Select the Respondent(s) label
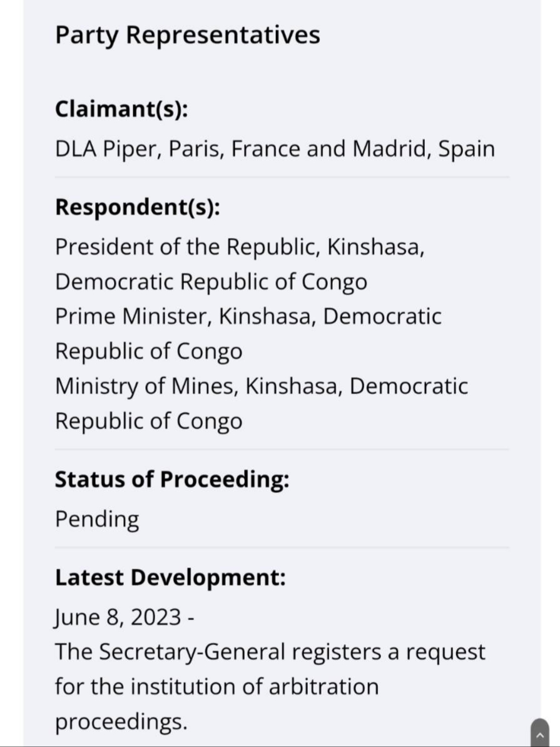Image resolution: width=560 pixels, height=747 pixels. coord(138,207)
